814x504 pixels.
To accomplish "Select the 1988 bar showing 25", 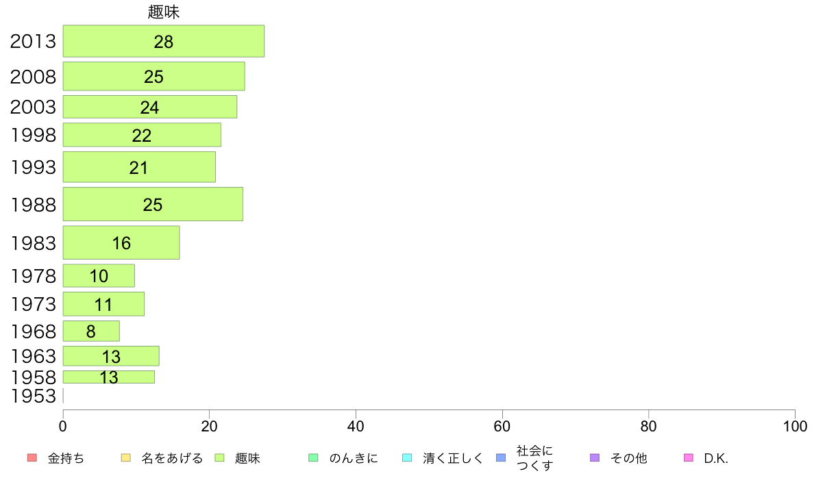I will (x=153, y=204).
